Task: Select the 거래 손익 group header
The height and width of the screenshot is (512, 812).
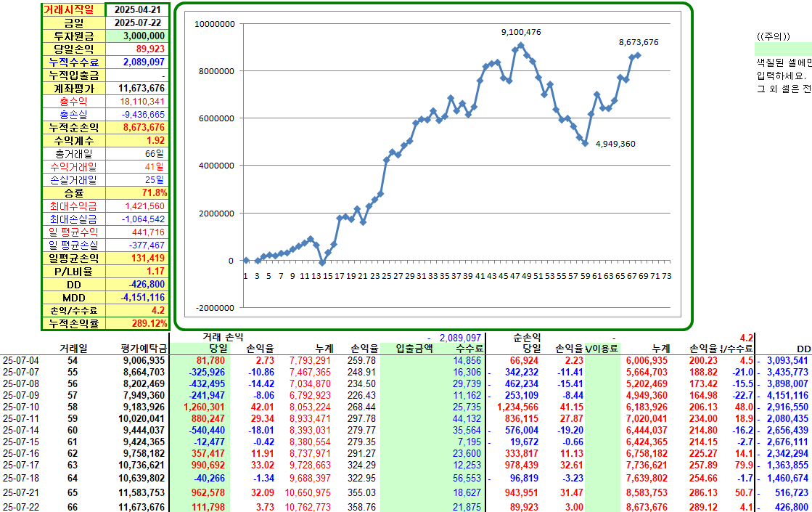Action: pos(222,338)
